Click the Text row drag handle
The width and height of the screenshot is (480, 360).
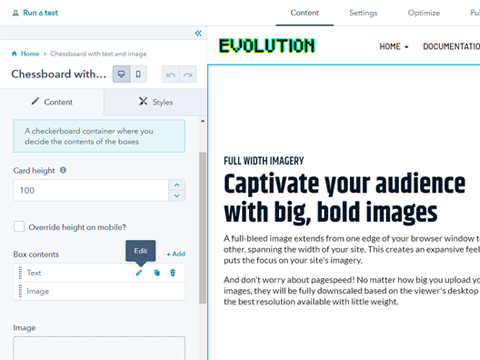point(20,273)
